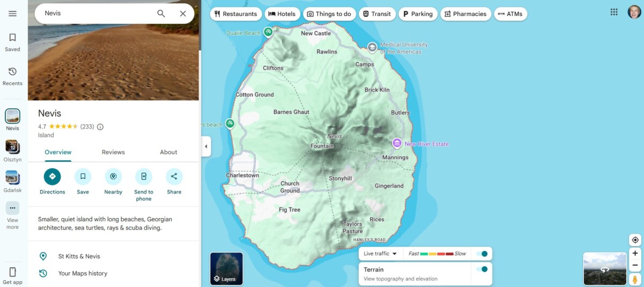Click the search magnifier icon

(x=161, y=13)
